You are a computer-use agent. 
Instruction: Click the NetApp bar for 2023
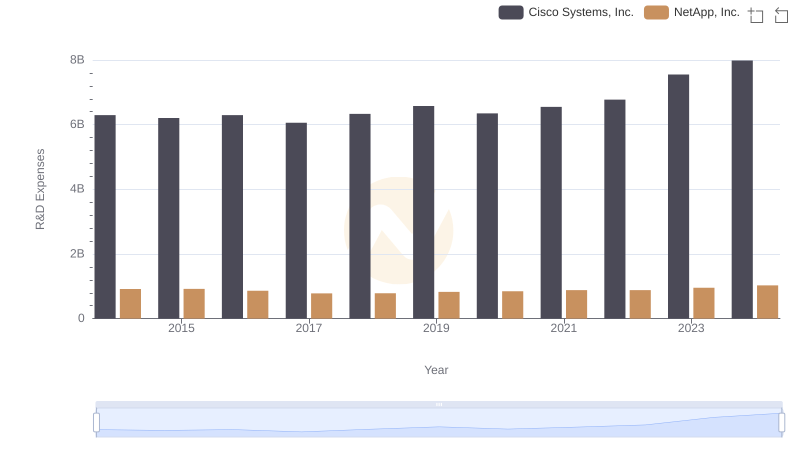704,303
